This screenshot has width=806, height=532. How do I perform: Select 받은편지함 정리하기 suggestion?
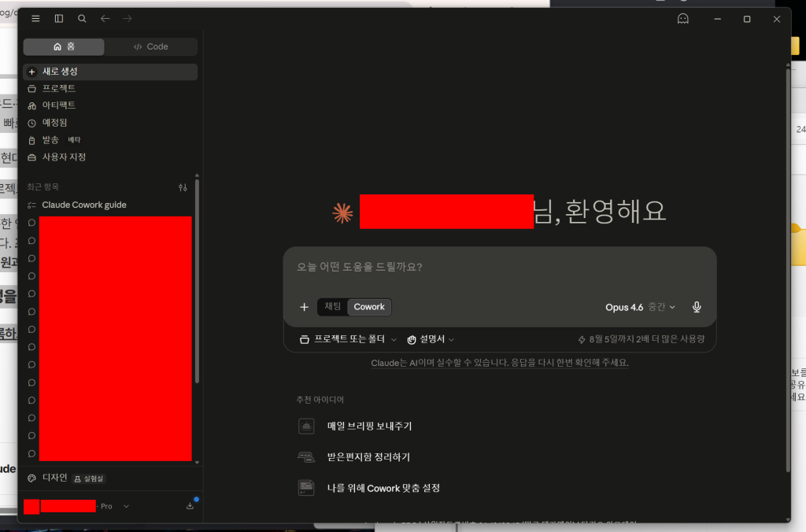click(368, 457)
